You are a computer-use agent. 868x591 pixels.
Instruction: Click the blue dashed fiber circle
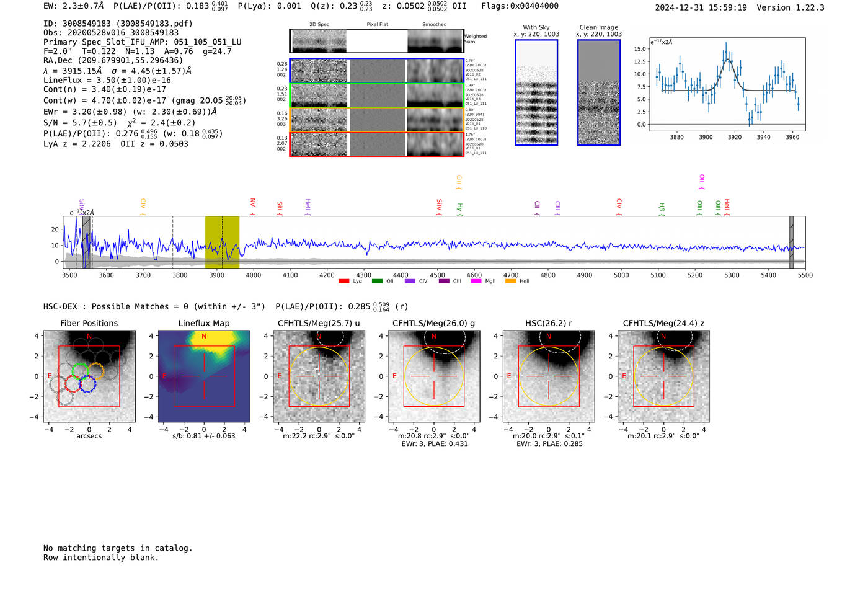pos(87,383)
